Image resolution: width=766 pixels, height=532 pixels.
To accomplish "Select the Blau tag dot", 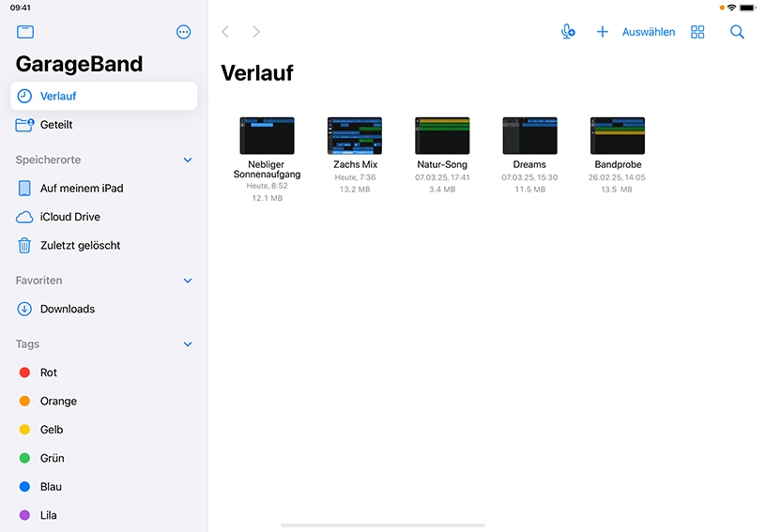I will click(24, 487).
